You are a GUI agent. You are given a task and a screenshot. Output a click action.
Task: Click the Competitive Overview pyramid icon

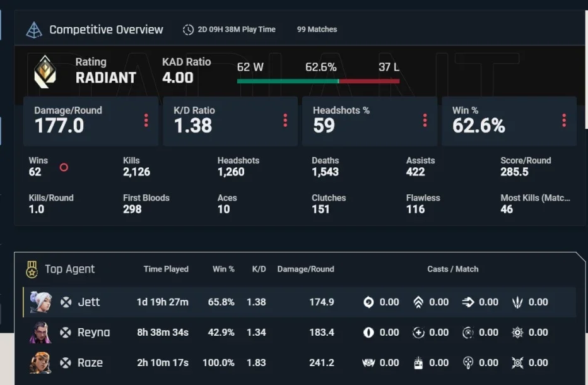(x=33, y=30)
